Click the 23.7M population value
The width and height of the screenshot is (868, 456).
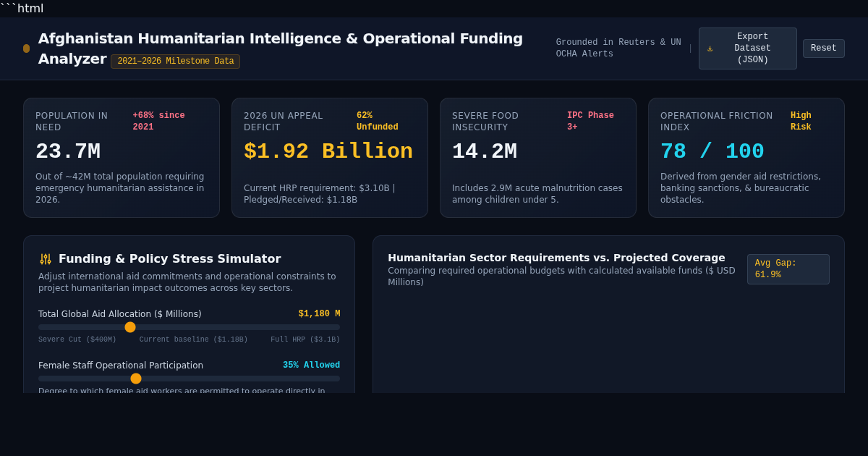[x=68, y=152]
